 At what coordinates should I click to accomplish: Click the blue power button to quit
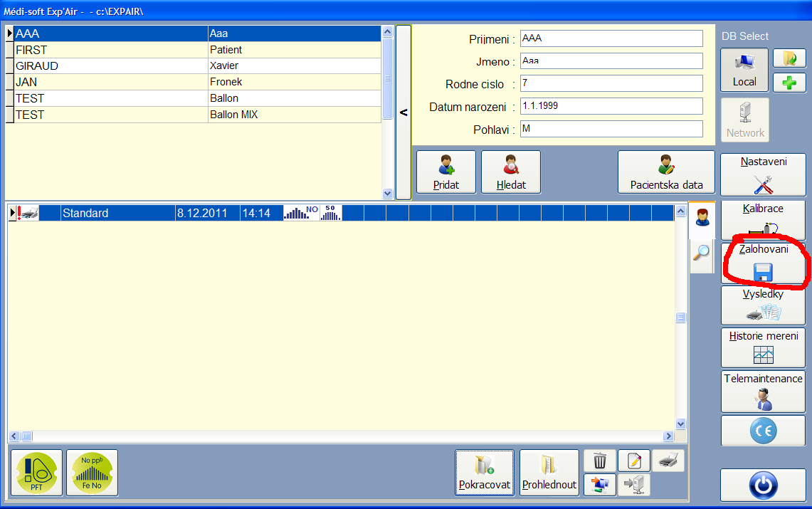(764, 486)
